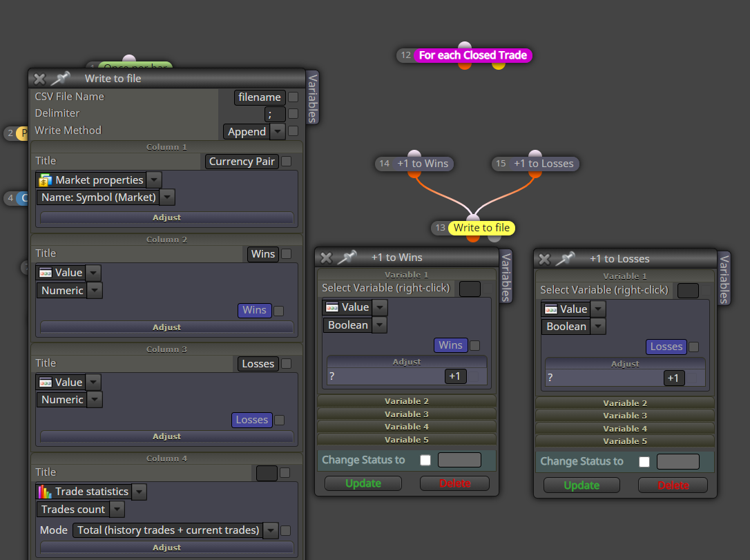Open the Numeric dropdown in Column 3

click(x=95, y=399)
